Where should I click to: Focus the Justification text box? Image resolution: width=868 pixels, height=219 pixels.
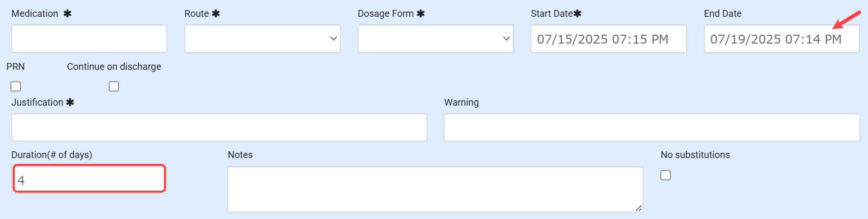tap(219, 128)
